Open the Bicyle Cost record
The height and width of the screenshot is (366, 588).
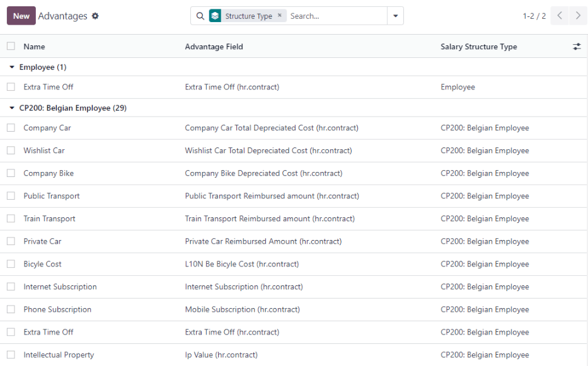point(42,264)
